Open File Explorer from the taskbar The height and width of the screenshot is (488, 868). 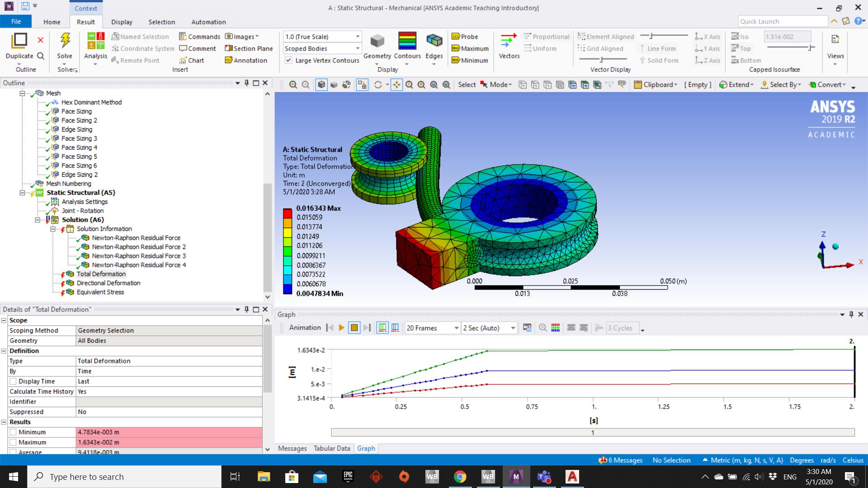[x=264, y=477]
